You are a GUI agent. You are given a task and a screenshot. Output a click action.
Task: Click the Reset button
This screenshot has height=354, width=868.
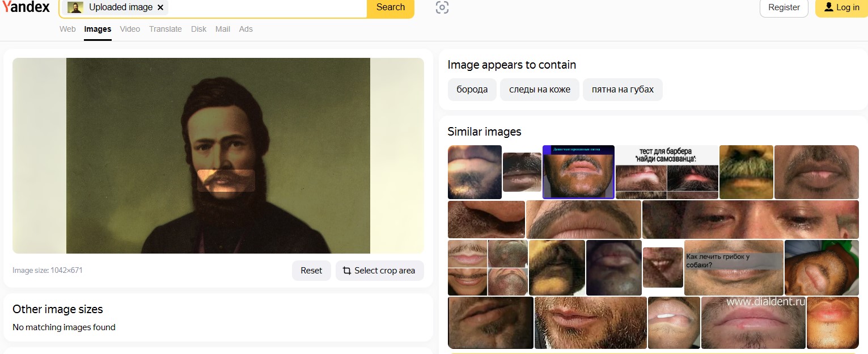(x=311, y=271)
